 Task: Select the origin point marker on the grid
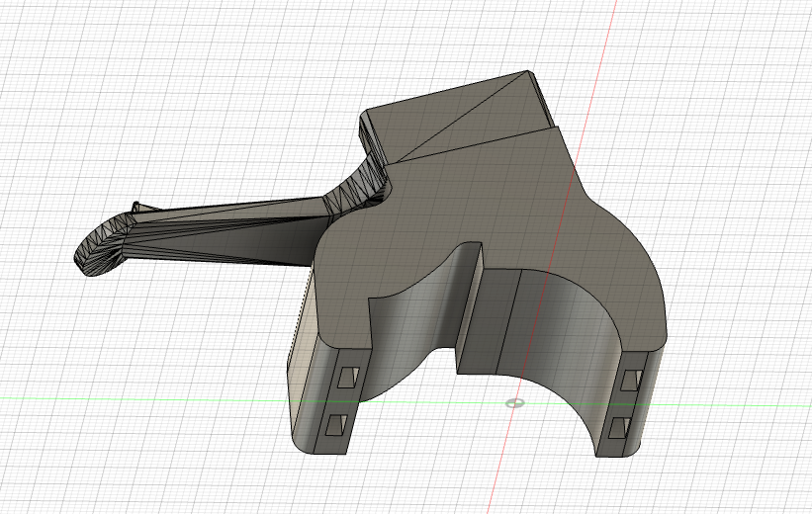coord(514,402)
